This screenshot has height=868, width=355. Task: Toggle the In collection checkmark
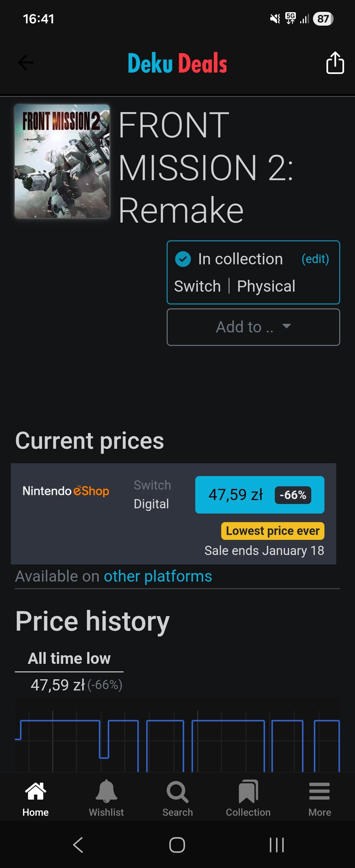pyautogui.click(x=183, y=259)
